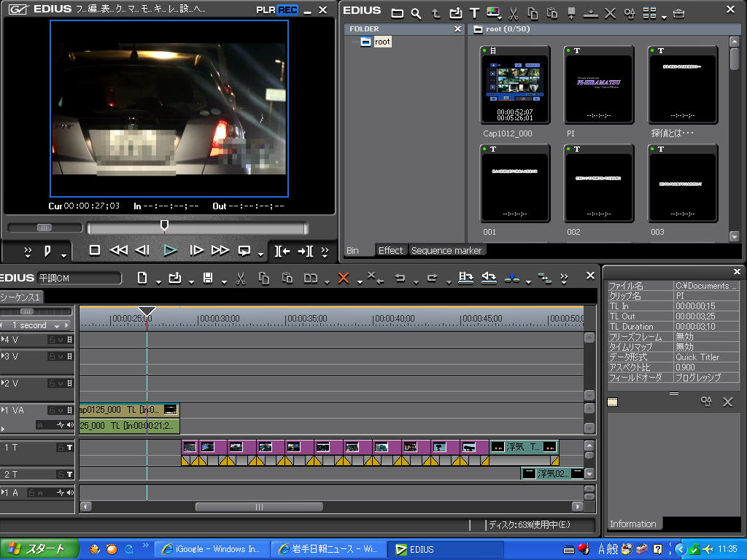Expand the 3 V track
Image resolution: width=747 pixels, height=560 pixels.
click(3, 356)
